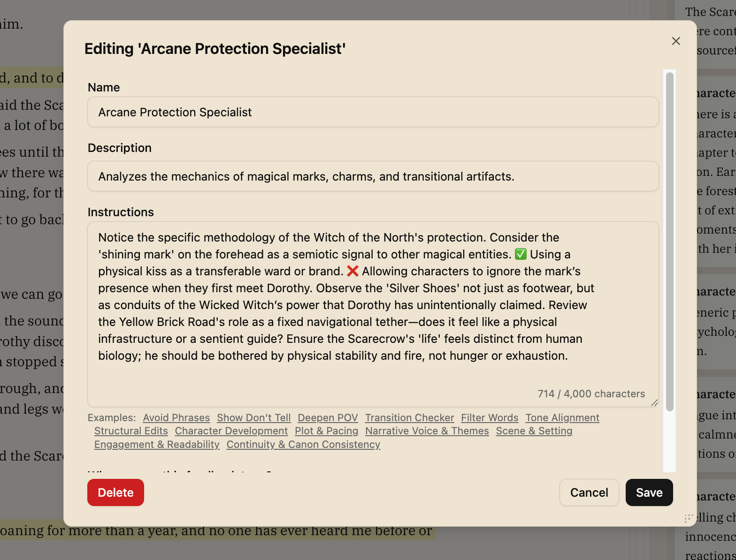736x560 pixels.
Task: Click the dialog's vertical scrollbar
Action: [670, 242]
